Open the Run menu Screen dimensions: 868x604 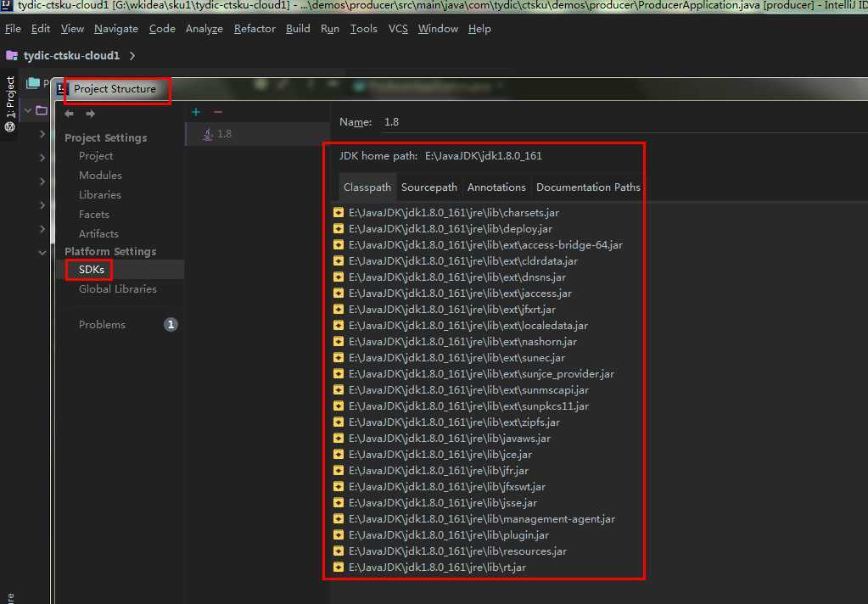coord(330,29)
